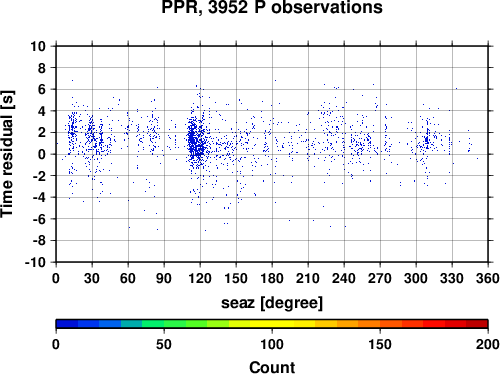
Task: Select the dark blue colorbar segment at 0
Action: pyautogui.click(x=67, y=324)
